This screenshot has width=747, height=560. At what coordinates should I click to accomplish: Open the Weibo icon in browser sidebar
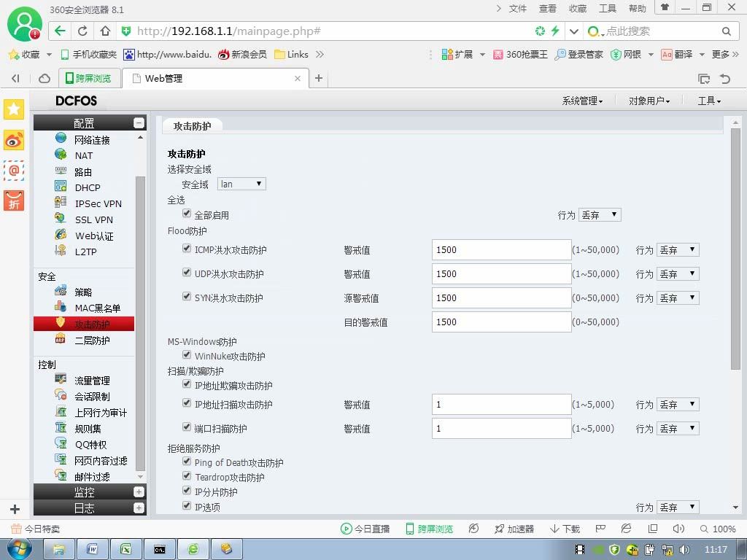point(14,140)
